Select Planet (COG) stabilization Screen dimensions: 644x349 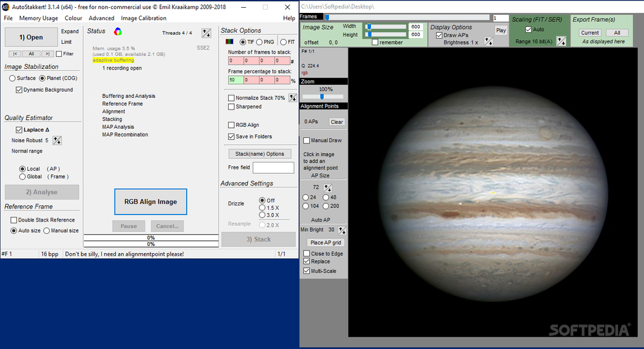tap(43, 78)
